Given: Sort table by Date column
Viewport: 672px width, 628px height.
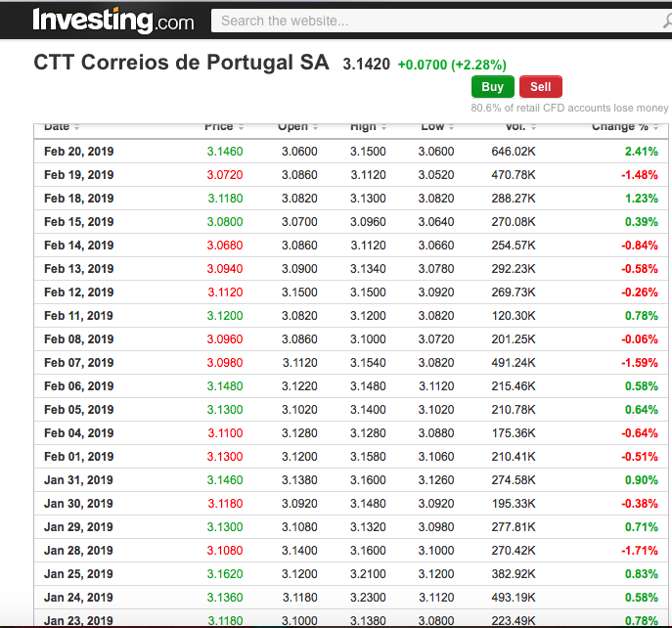Looking at the screenshot, I should (x=62, y=126).
